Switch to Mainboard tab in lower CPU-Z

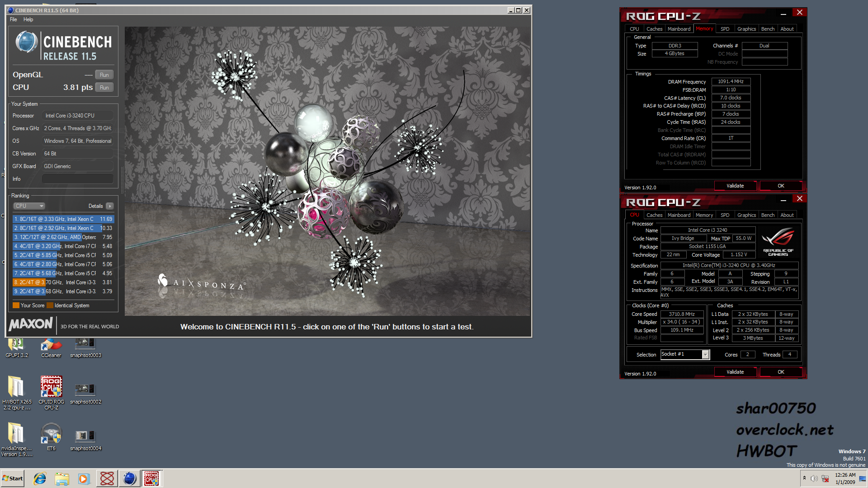click(x=679, y=215)
